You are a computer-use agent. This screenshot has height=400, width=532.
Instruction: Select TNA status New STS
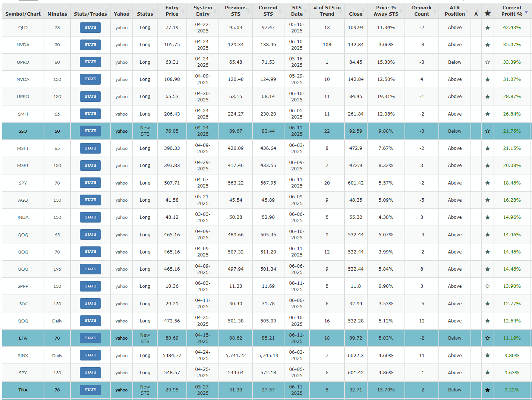(x=145, y=390)
